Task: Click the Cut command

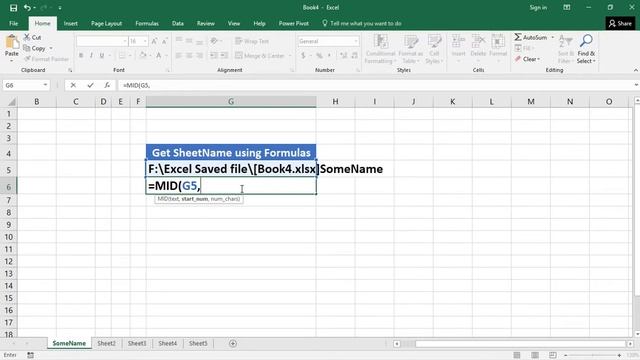Action: point(32,38)
